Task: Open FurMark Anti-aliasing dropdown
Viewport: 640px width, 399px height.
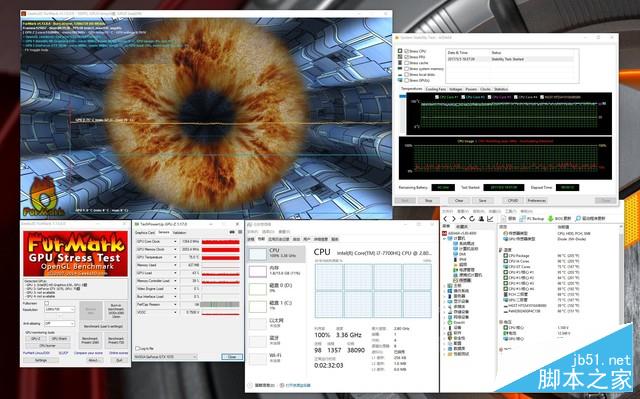Action: pos(60,324)
